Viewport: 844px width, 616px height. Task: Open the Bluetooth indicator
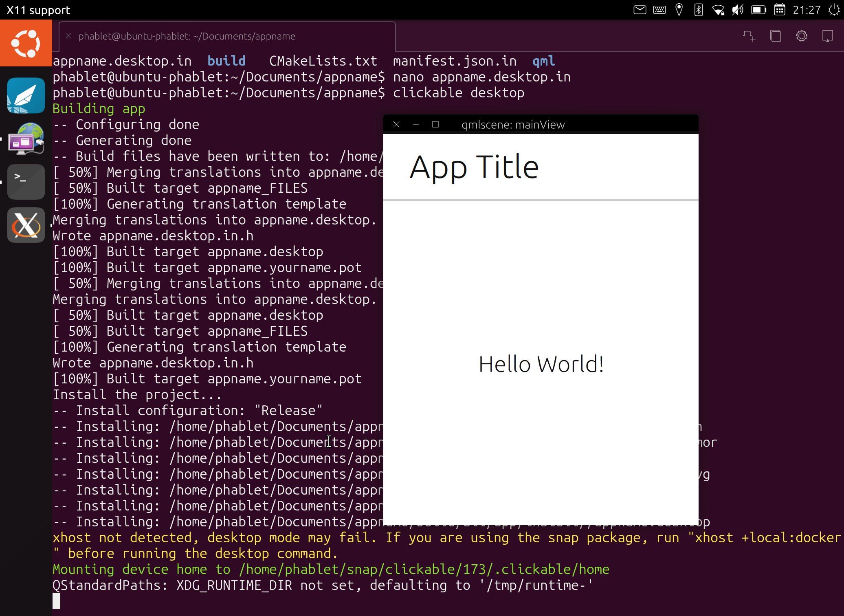pos(698,10)
